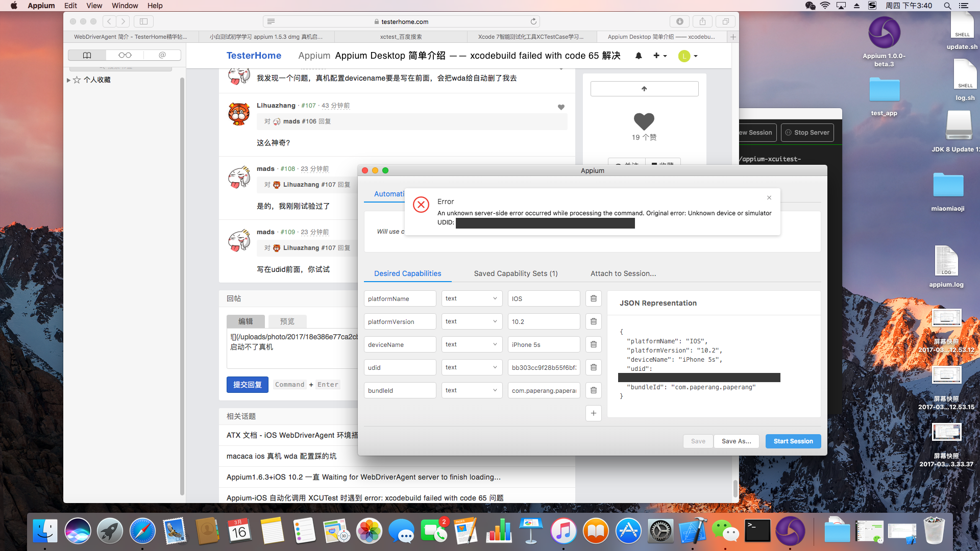Select shared links tab in sidebar
Image resolution: width=980 pixels, height=551 pixels.
click(x=162, y=55)
